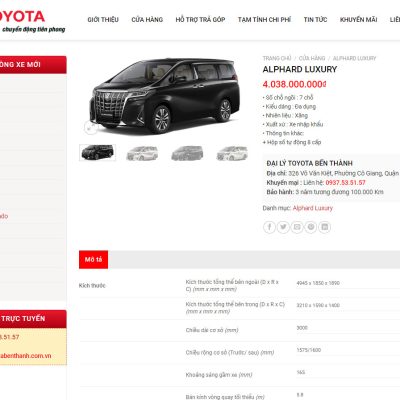The image size is (400, 400).
Task: Share product on LinkedIn icon
Action: coord(325,227)
